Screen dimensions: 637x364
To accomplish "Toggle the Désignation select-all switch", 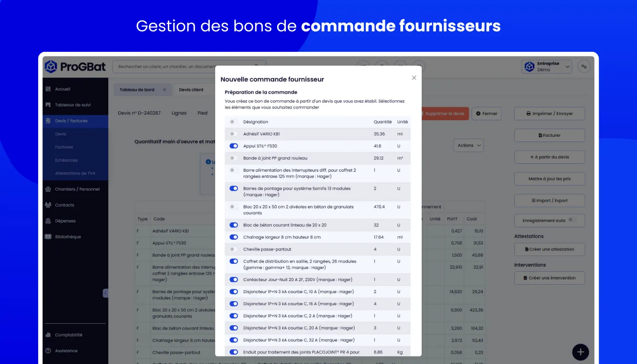I will point(234,122).
